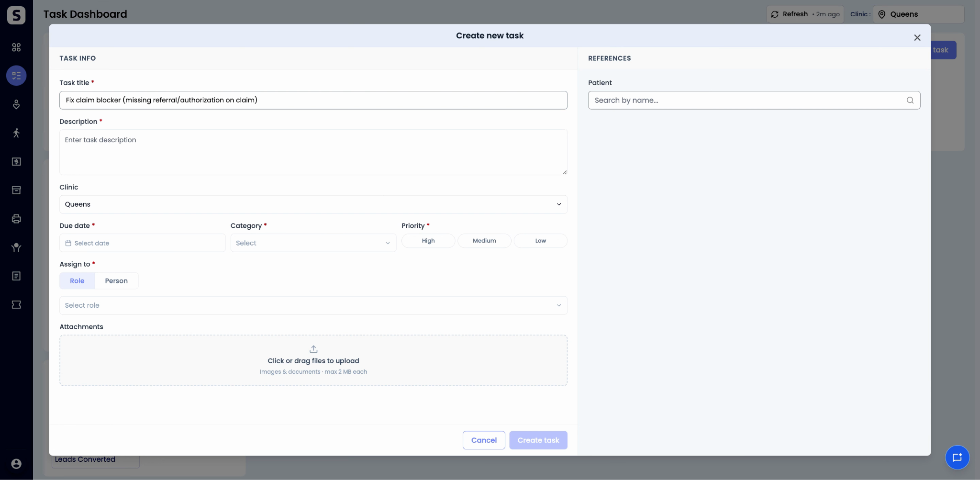Set priority to Low
This screenshot has width=980, height=480.
point(541,241)
